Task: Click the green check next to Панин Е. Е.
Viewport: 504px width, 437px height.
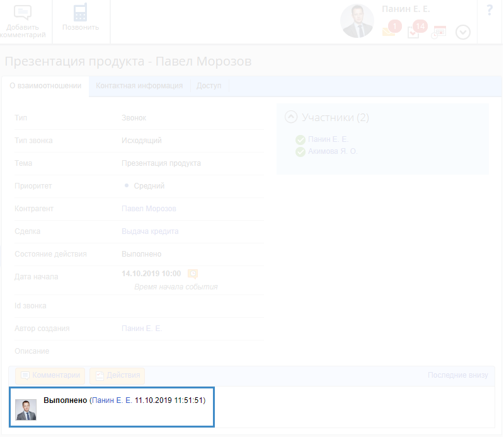Action: 301,139
